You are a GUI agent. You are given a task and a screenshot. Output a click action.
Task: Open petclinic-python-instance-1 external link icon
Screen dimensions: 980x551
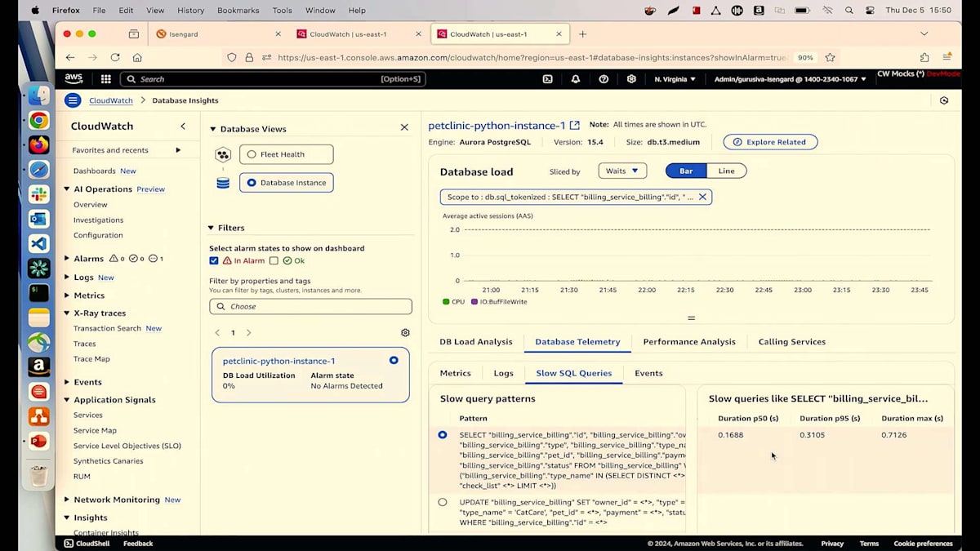tap(575, 126)
